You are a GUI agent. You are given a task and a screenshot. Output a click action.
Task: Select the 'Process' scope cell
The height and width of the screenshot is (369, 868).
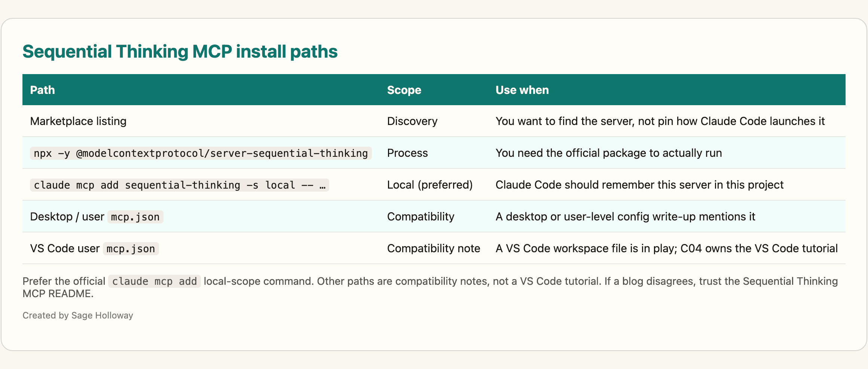[407, 153]
